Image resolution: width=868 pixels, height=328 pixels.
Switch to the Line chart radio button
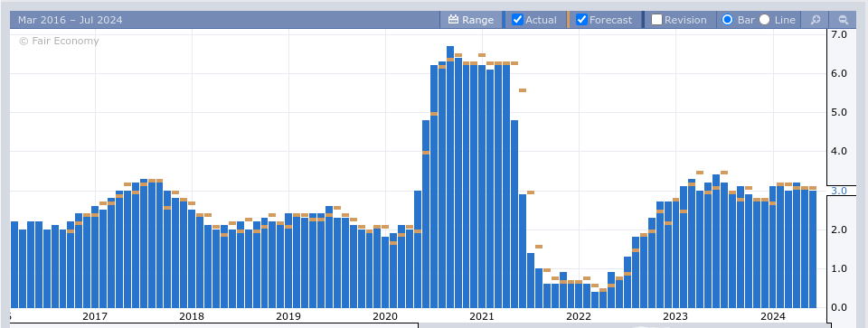coord(765,20)
